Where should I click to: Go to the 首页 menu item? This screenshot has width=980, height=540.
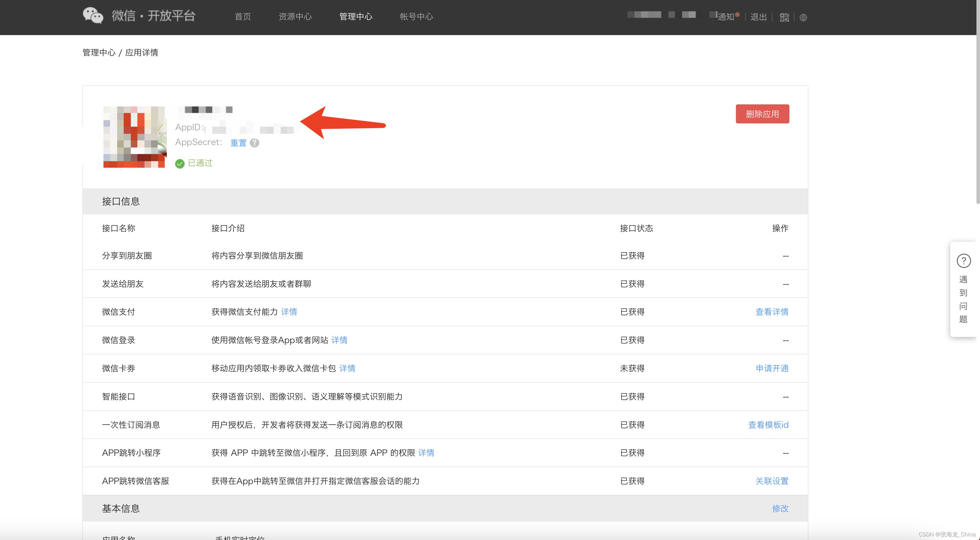tap(243, 16)
